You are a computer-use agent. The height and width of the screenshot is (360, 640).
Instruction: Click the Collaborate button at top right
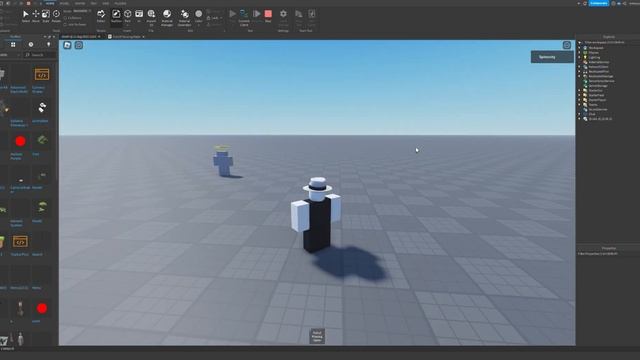pos(598,3)
